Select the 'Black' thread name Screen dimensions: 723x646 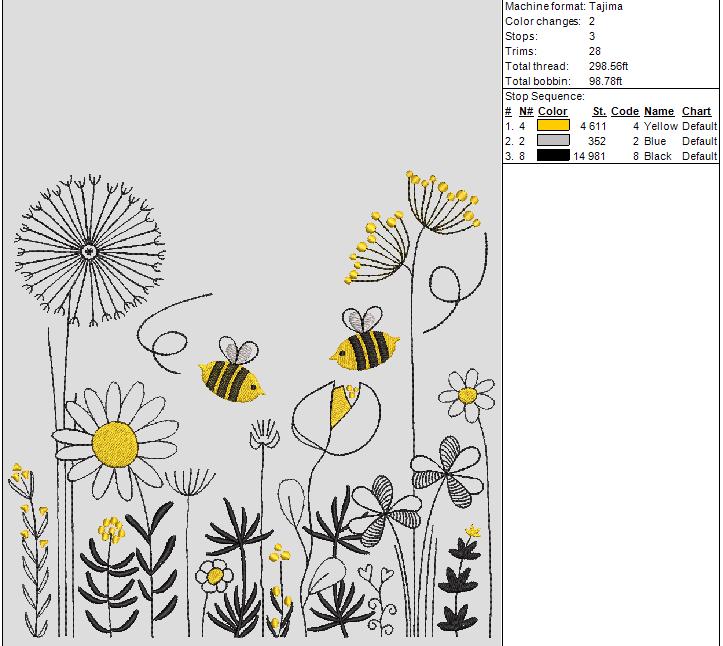[658, 156]
